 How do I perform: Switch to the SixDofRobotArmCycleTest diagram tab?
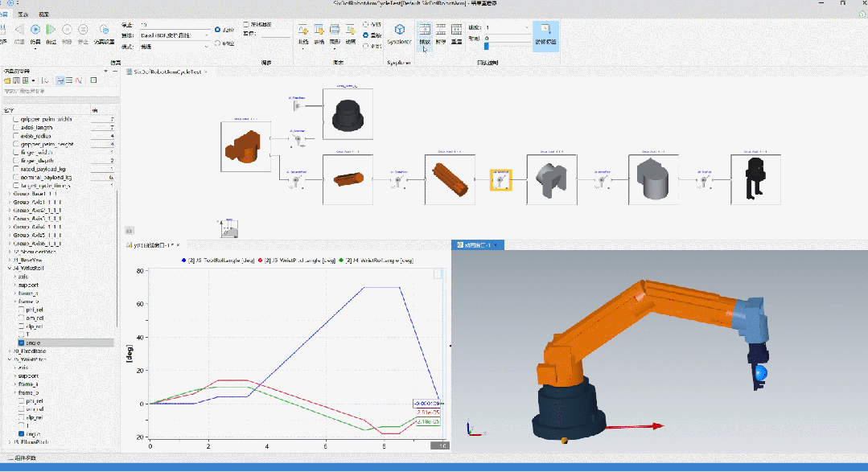[x=167, y=72]
